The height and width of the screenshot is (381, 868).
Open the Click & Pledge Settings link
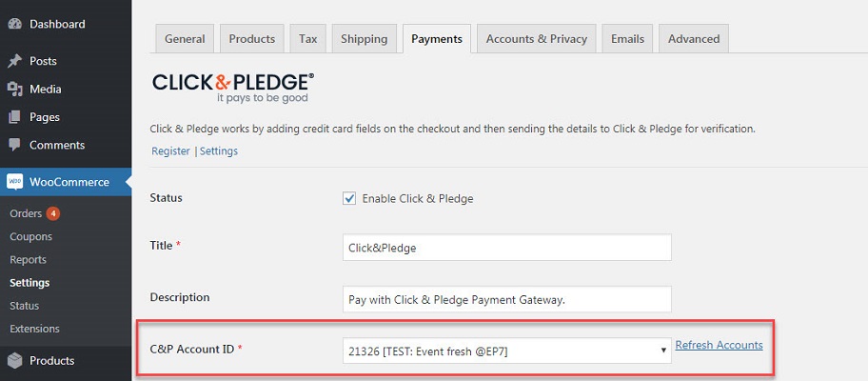(219, 150)
